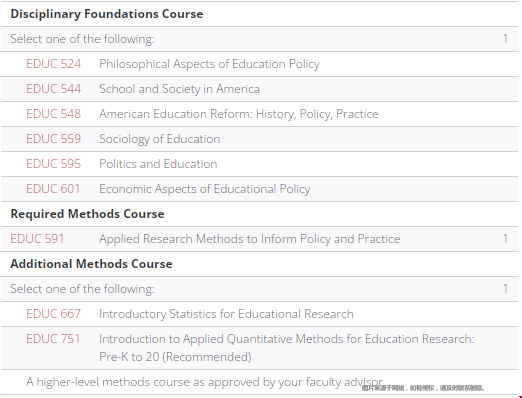The image size is (522, 398).
Task: Click Disciplinary Foundations Course heading
Action: pyautogui.click(x=107, y=14)
